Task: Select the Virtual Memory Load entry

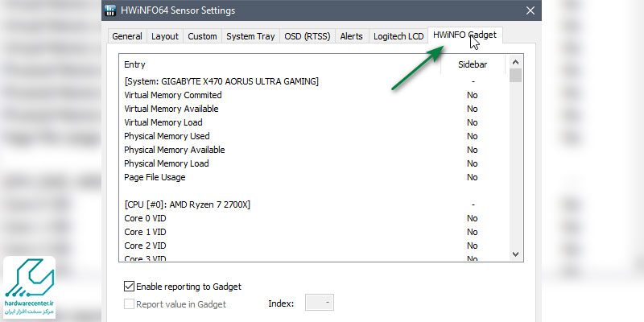Action: click(314, 122)
